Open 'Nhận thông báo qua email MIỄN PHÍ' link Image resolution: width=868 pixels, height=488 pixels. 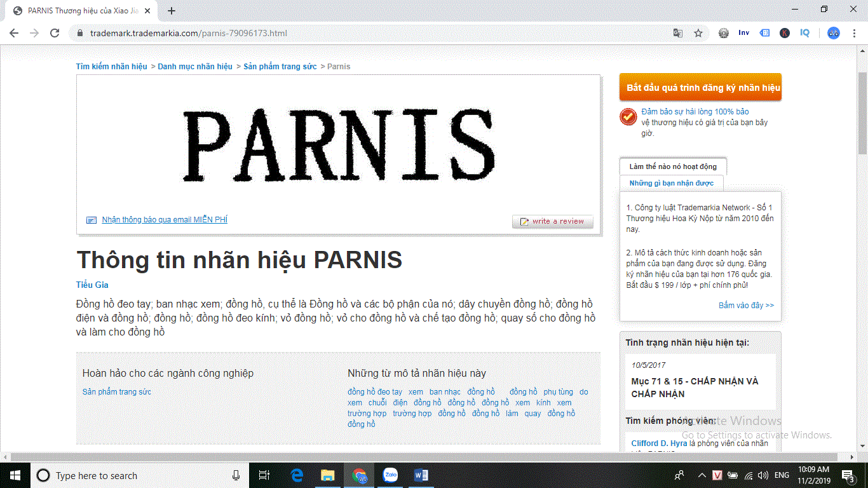(x=165, y=220)
